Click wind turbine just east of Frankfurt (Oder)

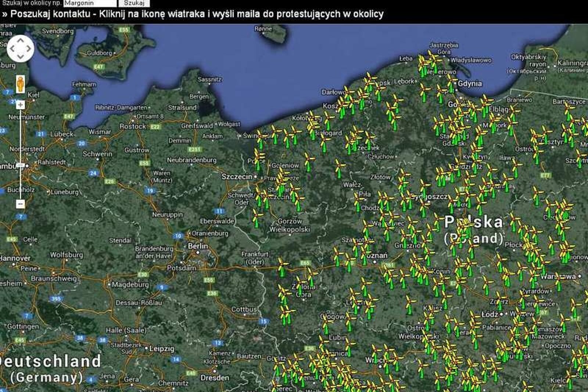click(282, 268)
